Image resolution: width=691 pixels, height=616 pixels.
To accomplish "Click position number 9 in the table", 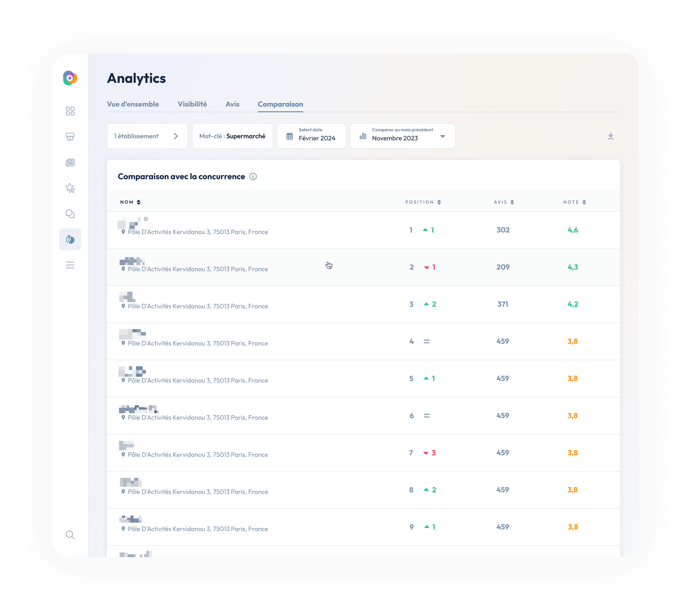I will [x=411, y=527].
